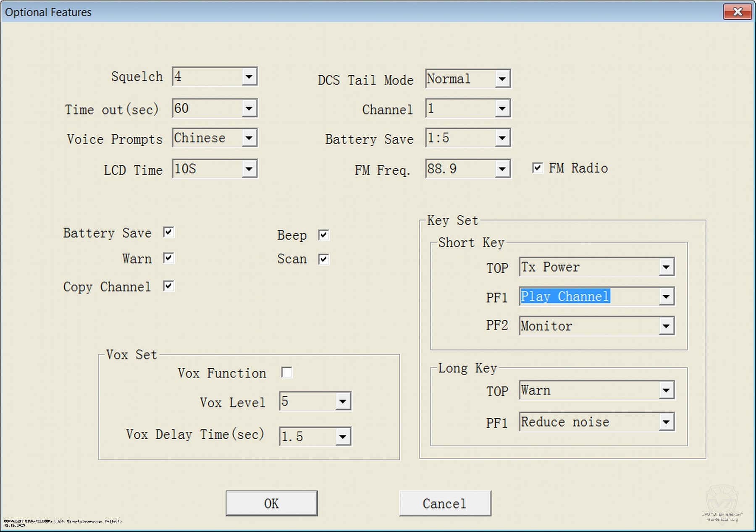This screenshot has width=756, height=532.
Task: Enable the Vox Function checkbox
Action: click(287, 372)
